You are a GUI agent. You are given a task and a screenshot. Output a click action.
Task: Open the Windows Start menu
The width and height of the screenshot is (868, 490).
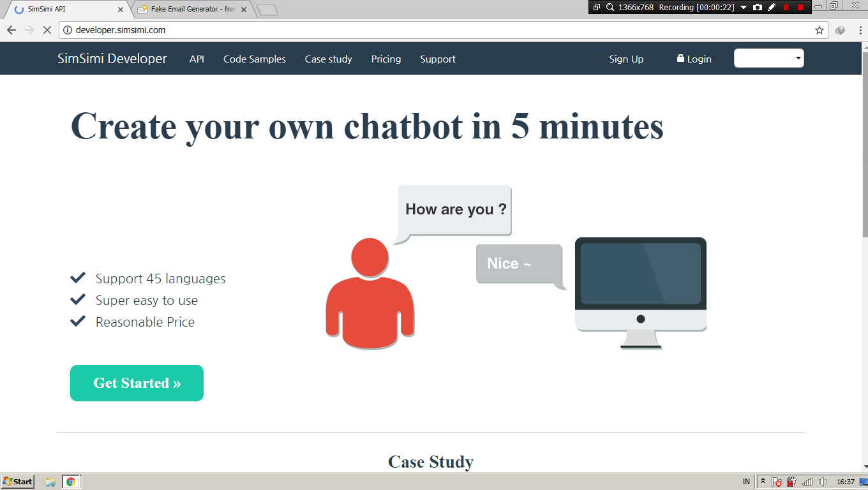click(x=18, y=482)
